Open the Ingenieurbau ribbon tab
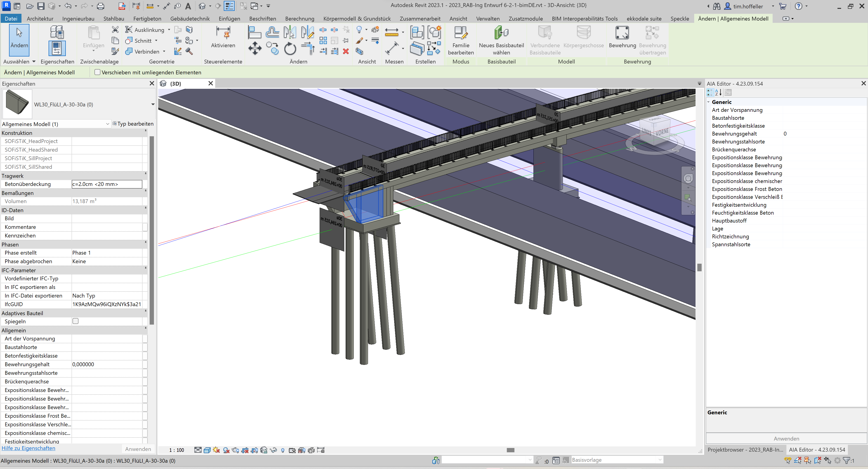The image size is (868, 469). coord(78,19)
